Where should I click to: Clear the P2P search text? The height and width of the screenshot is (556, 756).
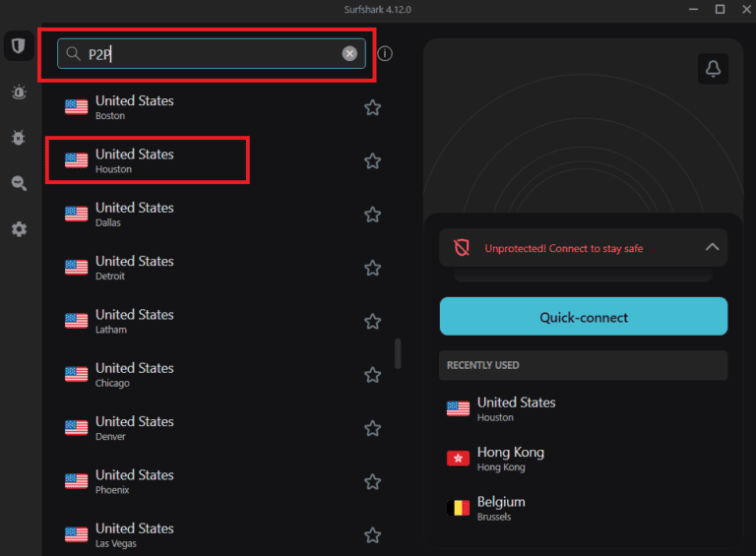tap(349, 53)
